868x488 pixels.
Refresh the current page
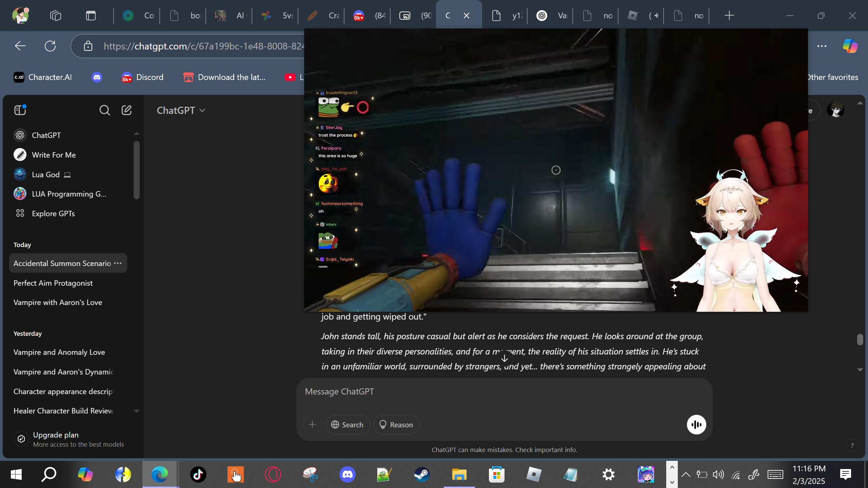click(x=50, y=46)
